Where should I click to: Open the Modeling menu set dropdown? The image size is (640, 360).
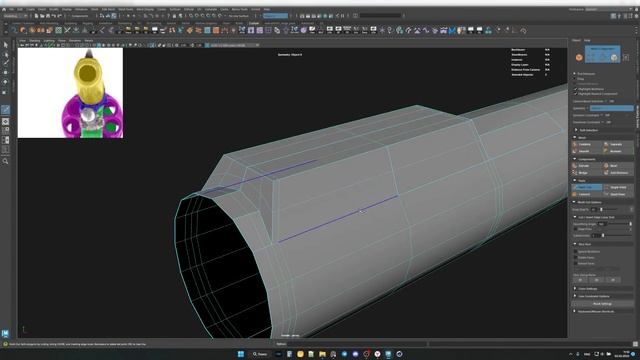point(15,16)
